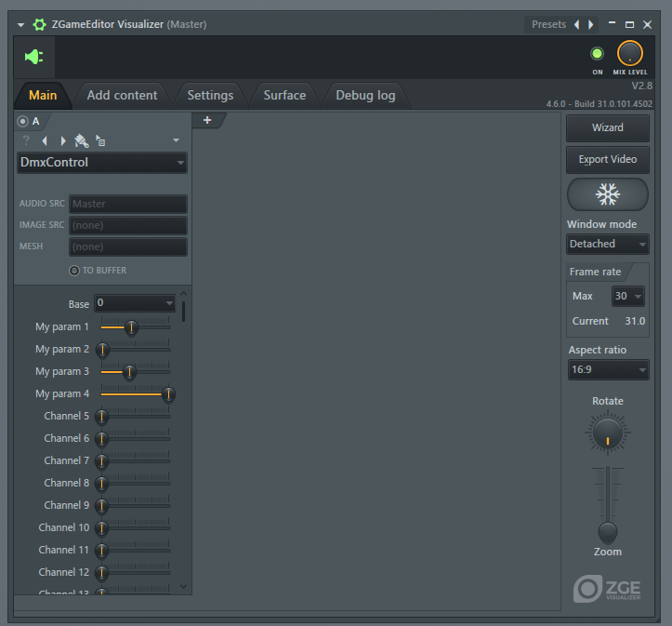Open the Aspect ratio 16:9 dropdown
Screen dimensions: 672x626
(608, 369)
